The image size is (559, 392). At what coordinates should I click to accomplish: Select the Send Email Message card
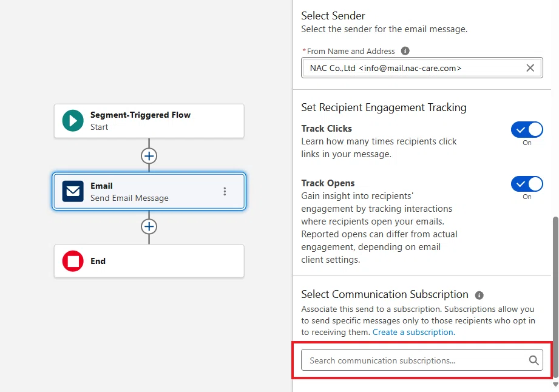149,191
